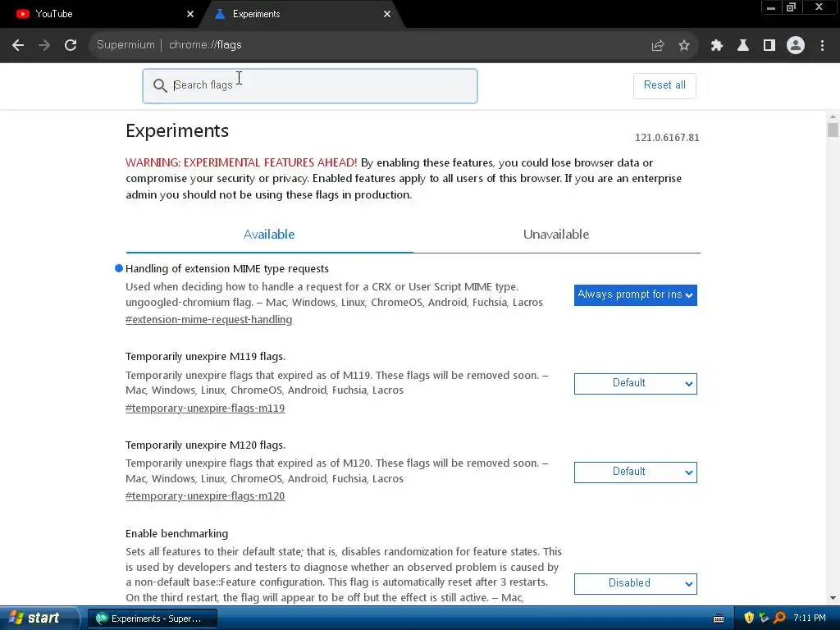This screenshot has height=630, width=840.
Task: Click the Enable benchmarking flag title
Action: [177, 533]
